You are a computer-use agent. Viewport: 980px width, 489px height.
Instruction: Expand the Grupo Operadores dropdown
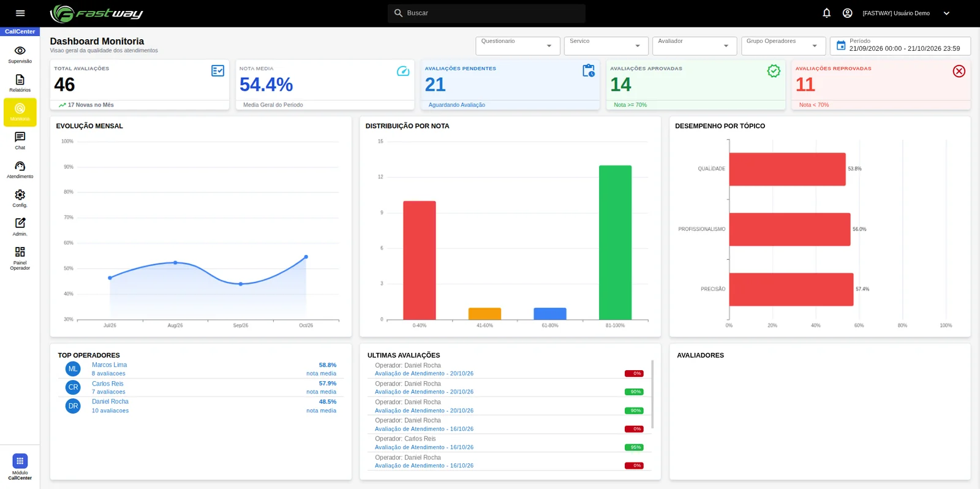pyautogui.click(x=783, y=46)
